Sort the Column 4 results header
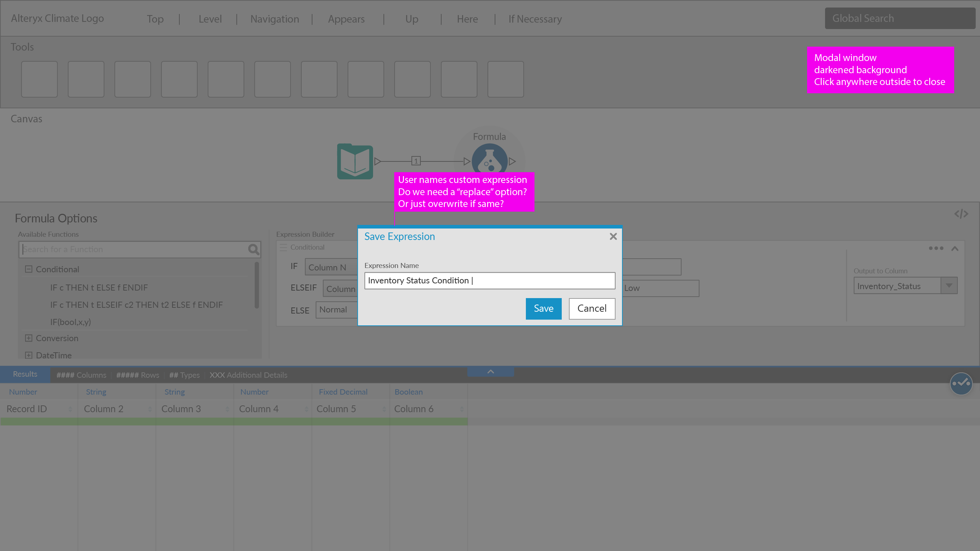Viewport: 980px width, 551px height. pos(306,409)
